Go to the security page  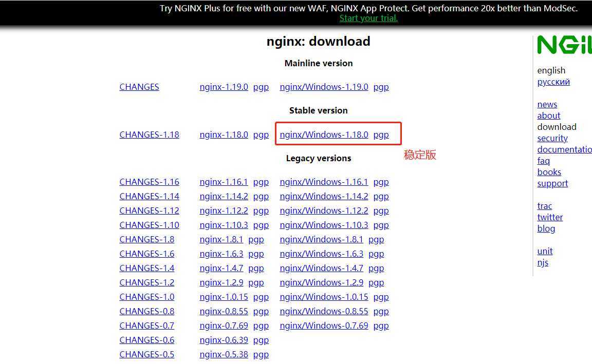[x=552, y=139]
